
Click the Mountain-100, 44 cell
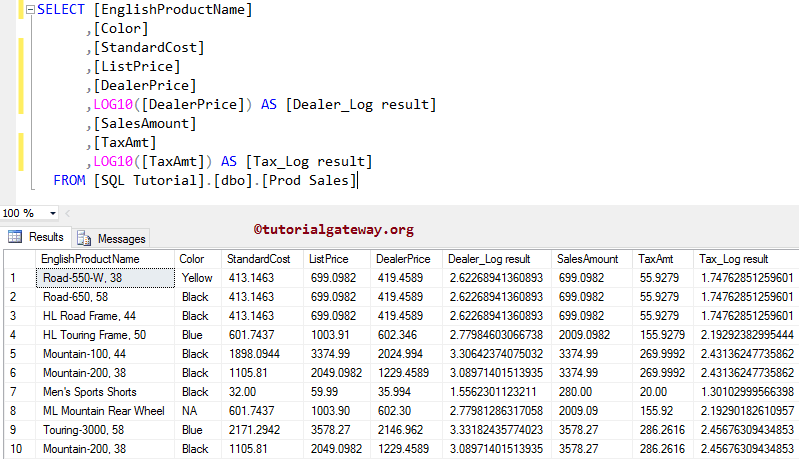pyautogui.click(x=105, y=354)
